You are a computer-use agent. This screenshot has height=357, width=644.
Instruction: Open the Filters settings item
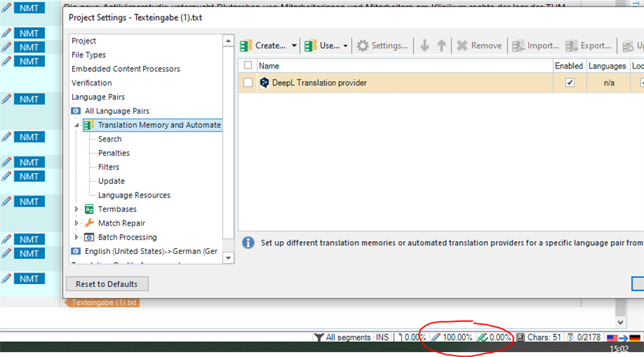[x=109, y=167]
